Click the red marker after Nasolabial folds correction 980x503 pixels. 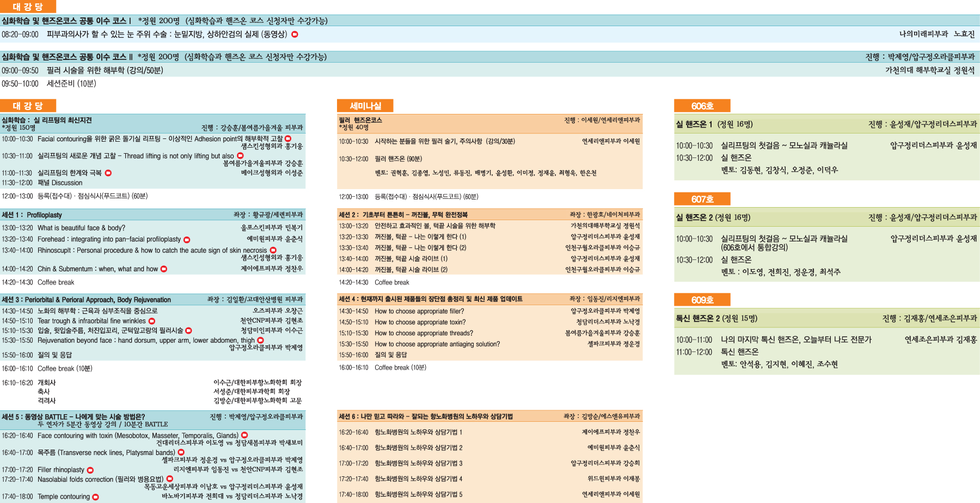coord(170,479)
